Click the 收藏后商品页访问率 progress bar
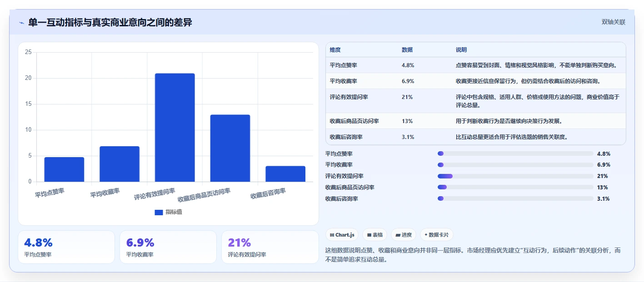This screenshot has height=282, width=644. [x=515, y=188]
